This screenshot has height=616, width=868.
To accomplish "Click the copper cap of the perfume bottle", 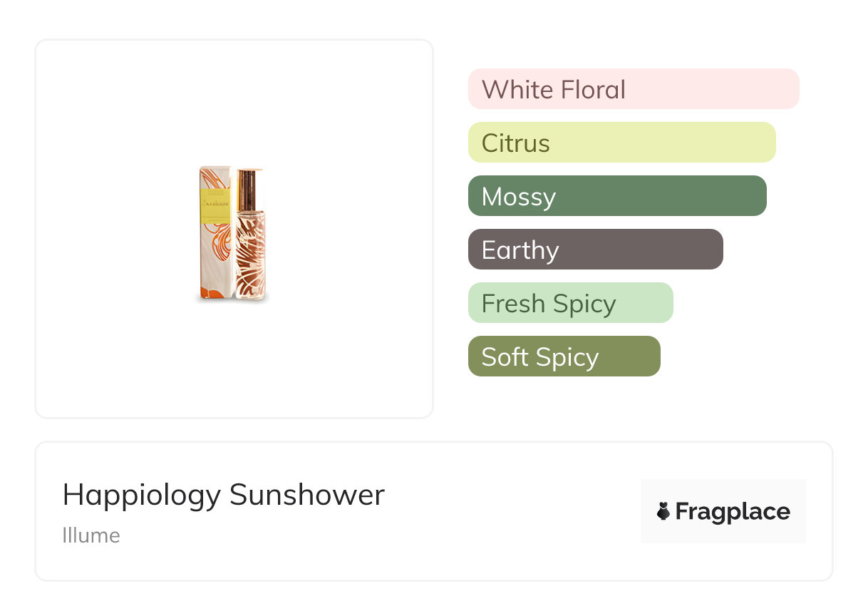I will click(249, 188).
